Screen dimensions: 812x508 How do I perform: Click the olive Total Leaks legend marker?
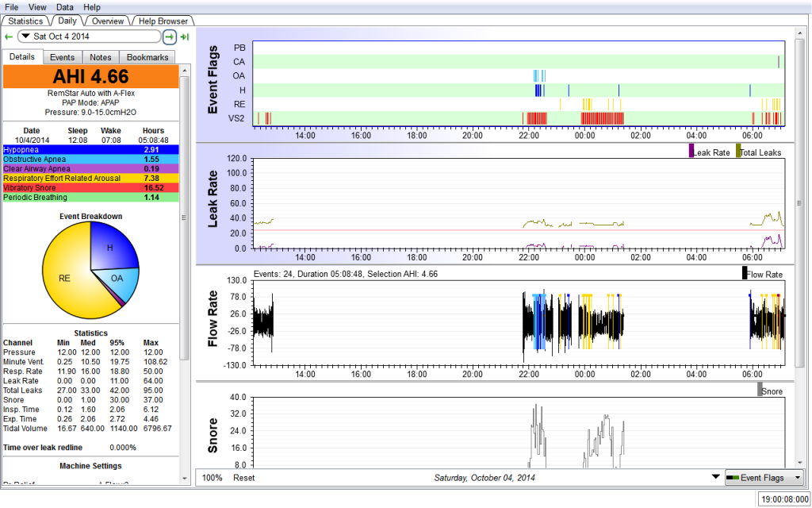[738, 151]
